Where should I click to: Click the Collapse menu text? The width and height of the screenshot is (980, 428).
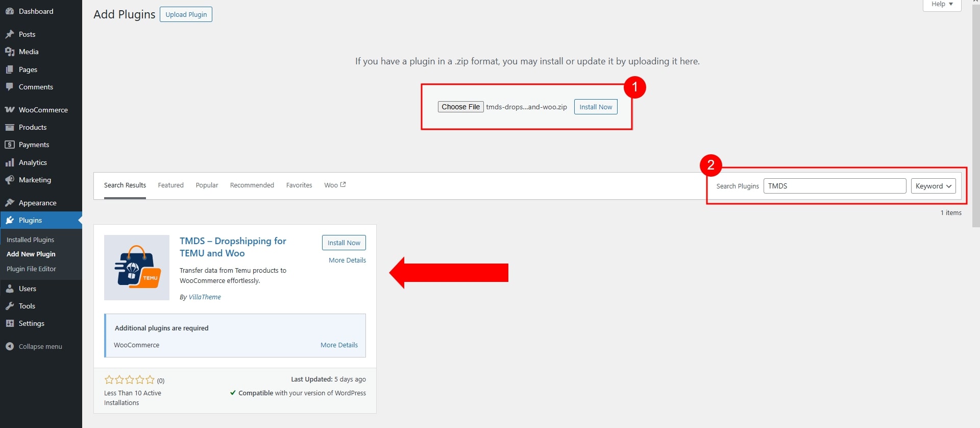(40, 346)
